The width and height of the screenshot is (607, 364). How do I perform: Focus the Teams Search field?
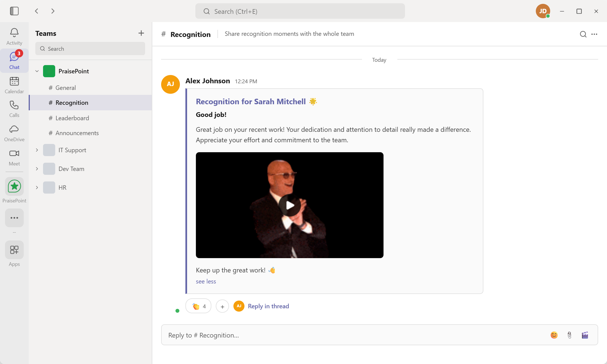(x=90, y=49)
